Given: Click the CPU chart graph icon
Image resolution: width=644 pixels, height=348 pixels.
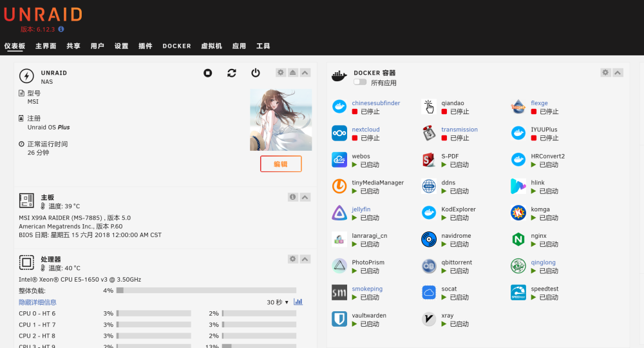Looking at the screenshot, I should 298,302.
